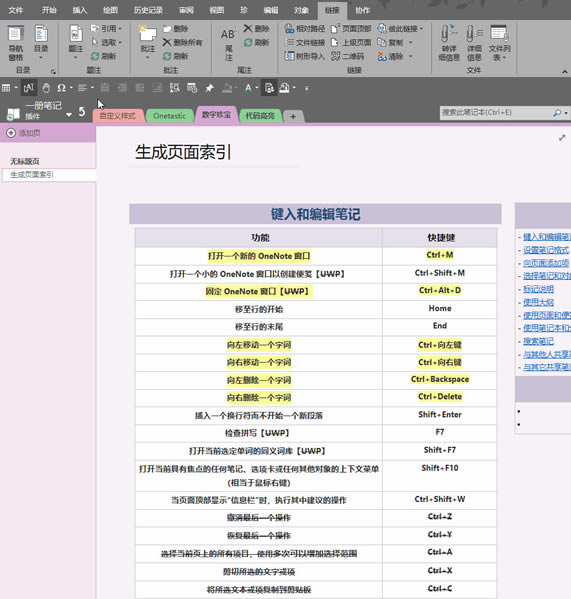Click 删除 in the 尾注 group
Screen dimensions: 571x599
(256, 29)
